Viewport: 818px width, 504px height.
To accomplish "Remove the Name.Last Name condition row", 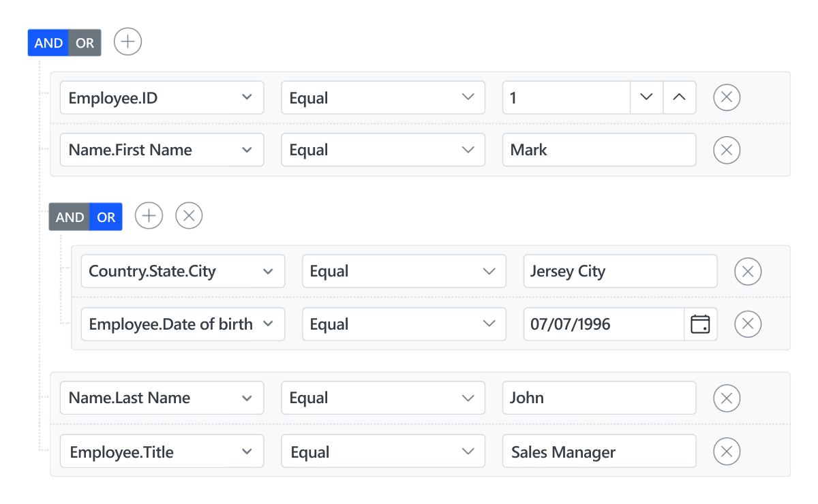I will [726, 398].
